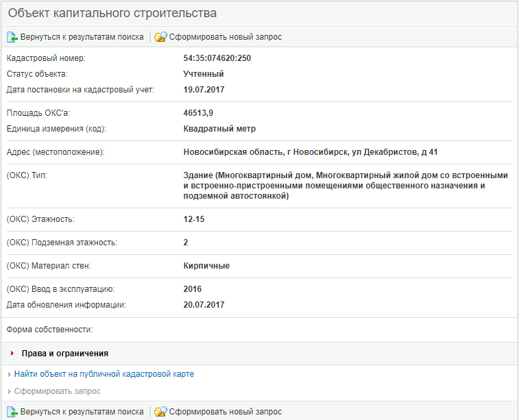Click arrow bullet before Найти объект link
This screenshot has height=420, width=521.
(9, 375)
